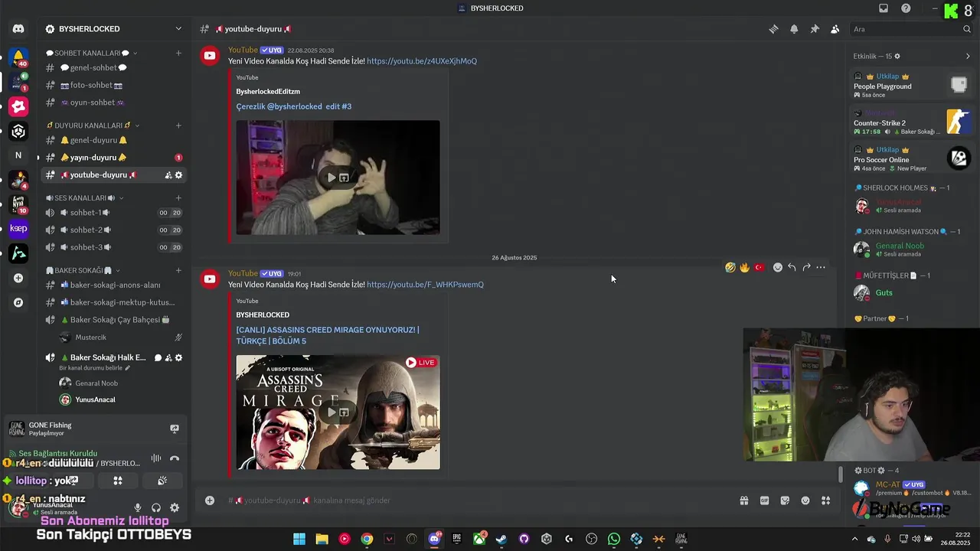Image resolution: width=980 pixels, height=551 pixels.
Task: Open youtu.be/z4UXeXjhMoQ link
Action: pyautogui.click(x=422, y=61)
